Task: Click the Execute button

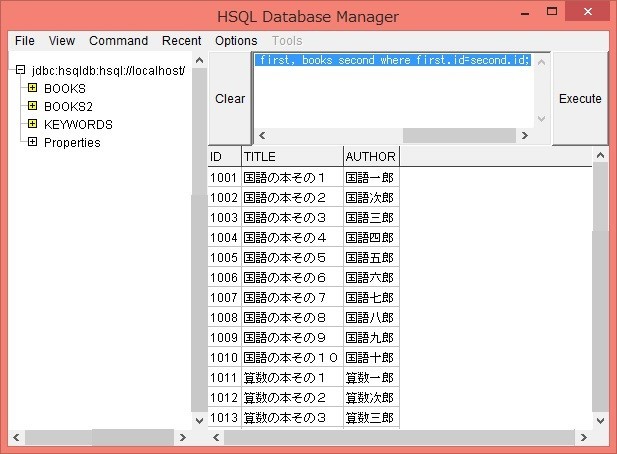Action: (x=580, y=98)
